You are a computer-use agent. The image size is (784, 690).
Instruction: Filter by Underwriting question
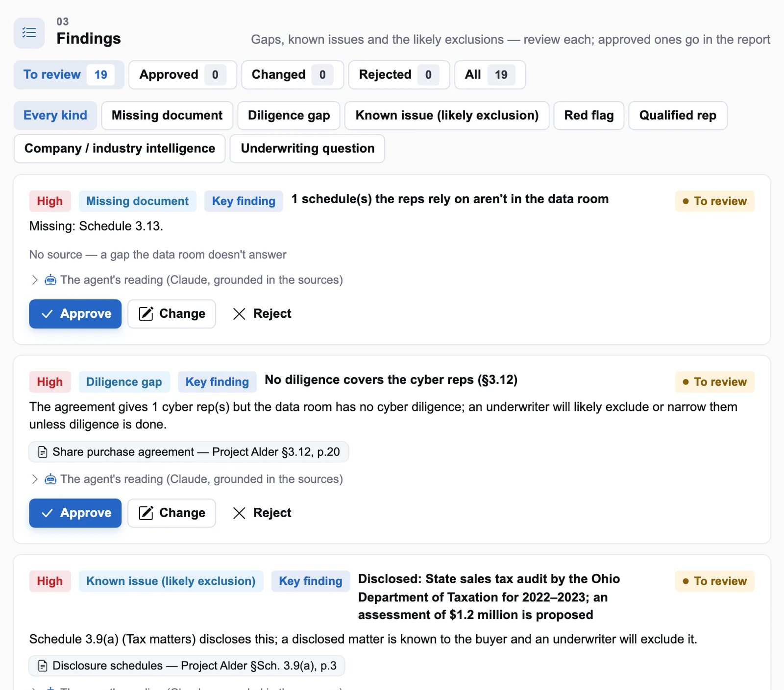pyautogui.click(x=307, y=149)
